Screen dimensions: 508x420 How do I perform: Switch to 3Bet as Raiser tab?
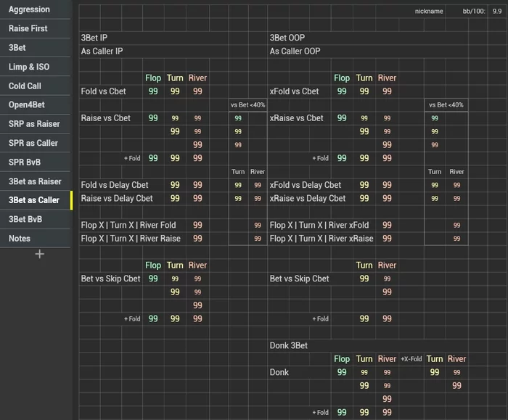coord(35,181)
